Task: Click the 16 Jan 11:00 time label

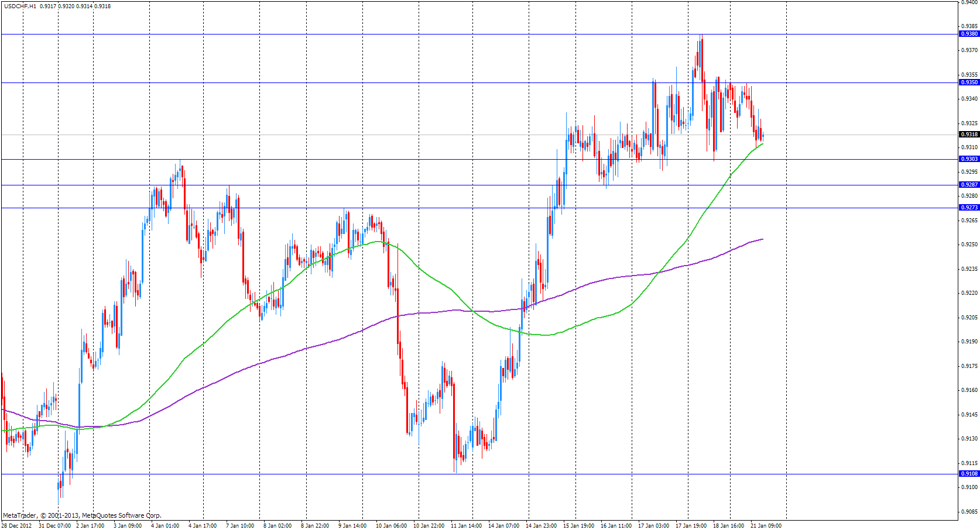Action: tap(616, 526)
